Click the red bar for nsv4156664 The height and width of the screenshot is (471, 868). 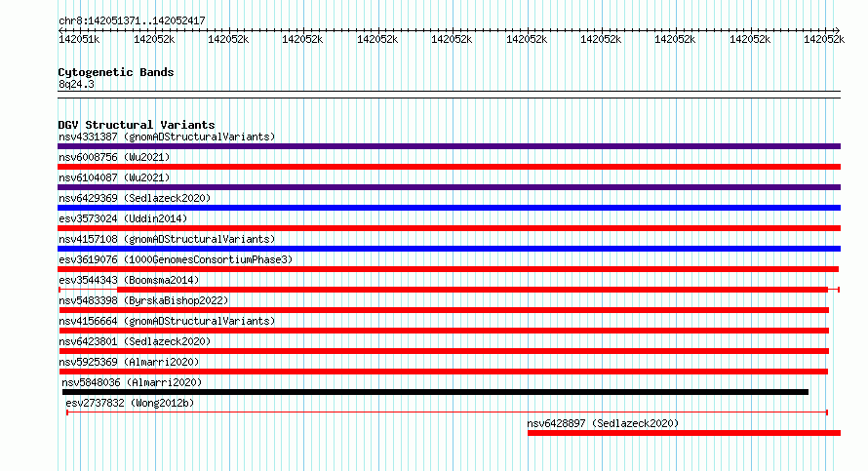pos(444,331)
